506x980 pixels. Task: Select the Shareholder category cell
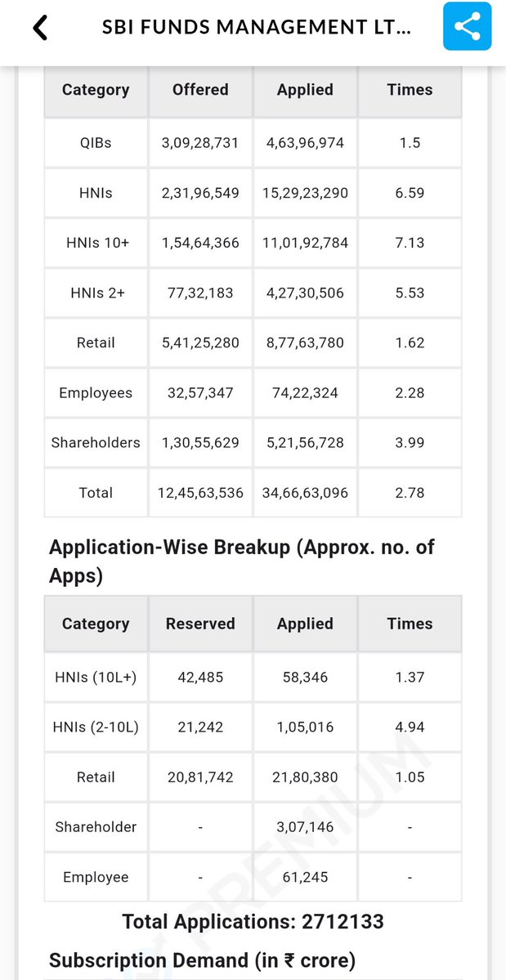[x=96, y=827]
